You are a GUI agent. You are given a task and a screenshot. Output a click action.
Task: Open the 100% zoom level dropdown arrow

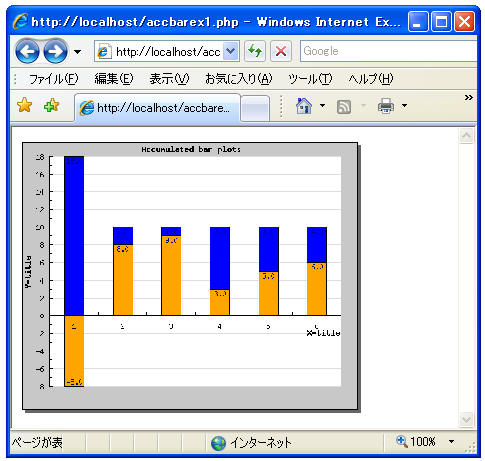(x=451, y=442)
